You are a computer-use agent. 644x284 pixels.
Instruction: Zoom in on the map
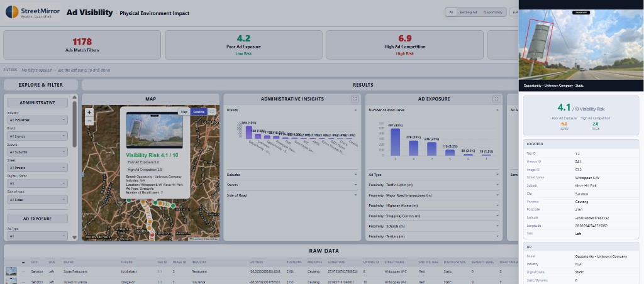pos(89,112)
